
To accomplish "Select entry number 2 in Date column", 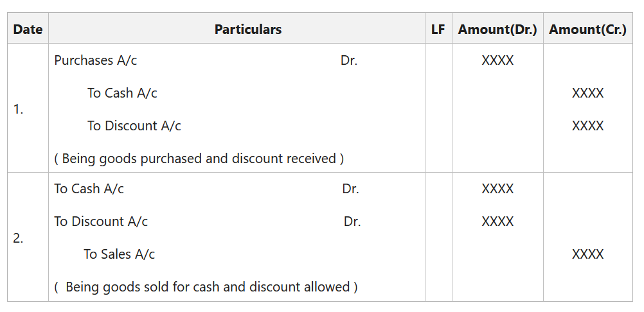I will coord(19,238).
